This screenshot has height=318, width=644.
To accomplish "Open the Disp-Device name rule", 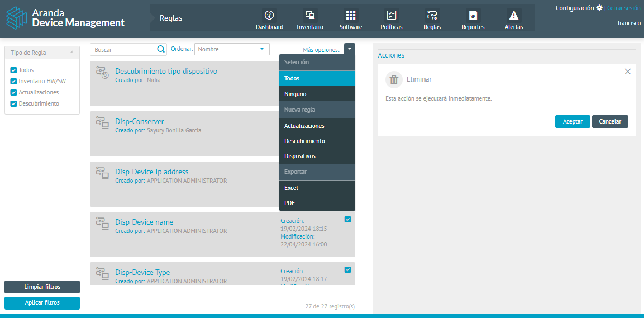I will (x=144, y=222).
